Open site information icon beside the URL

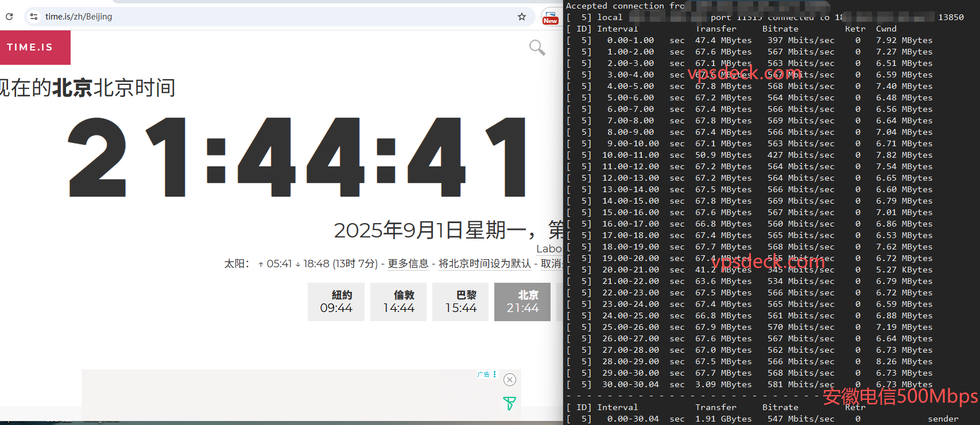pos(34,17)
